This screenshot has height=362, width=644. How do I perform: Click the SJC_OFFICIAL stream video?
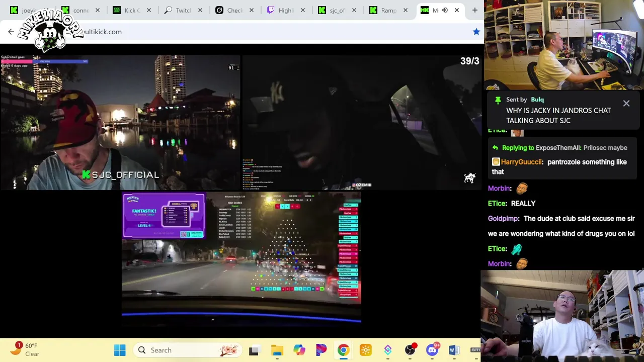click(x=120, y=122)
